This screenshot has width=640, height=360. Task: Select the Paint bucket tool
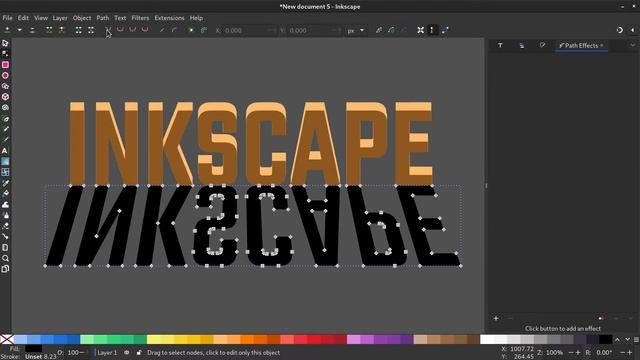(5, 193)
